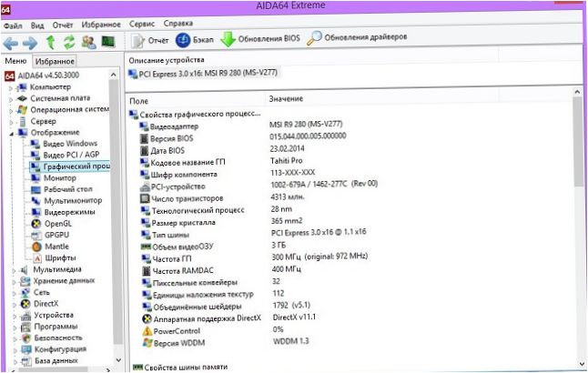Click the Программы tree icon
This screenshot has width=588, height=373.
25,327
